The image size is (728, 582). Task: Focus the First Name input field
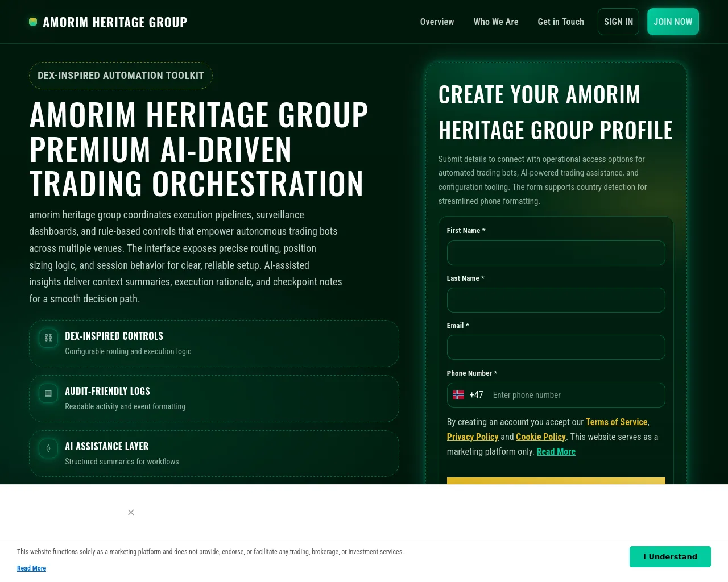pyautogui.click(x=556, y=253)
